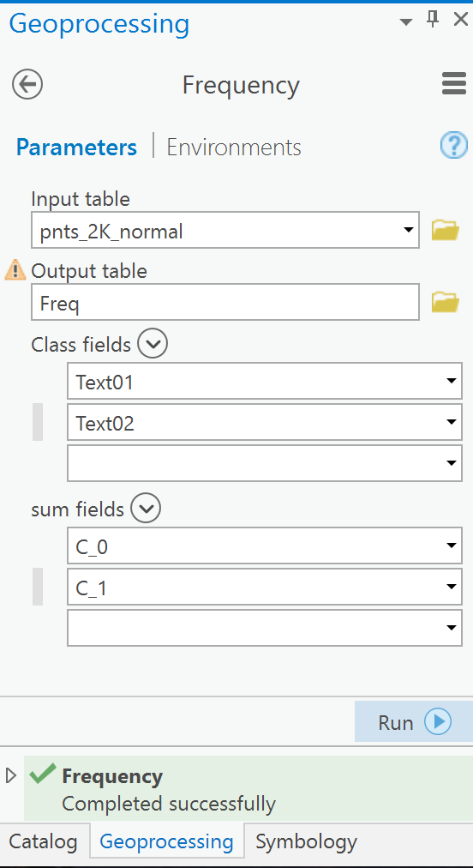This screenshot has height=868, width=473.
Task: Switch to the Symbology pane tab
Action: tap(306, 841)
